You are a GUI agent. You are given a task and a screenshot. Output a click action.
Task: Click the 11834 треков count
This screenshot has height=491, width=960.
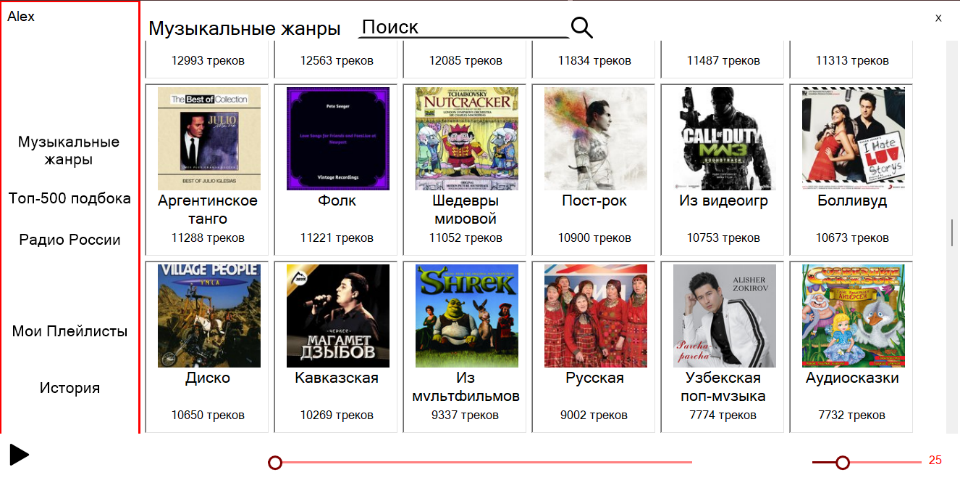[x=594, y=61]
